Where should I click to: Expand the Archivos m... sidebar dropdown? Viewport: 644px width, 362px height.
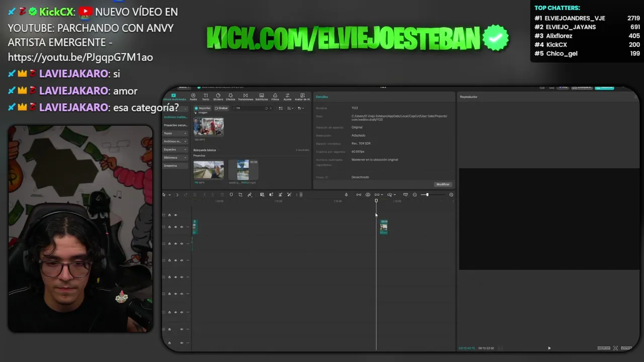tap(176, 141)
